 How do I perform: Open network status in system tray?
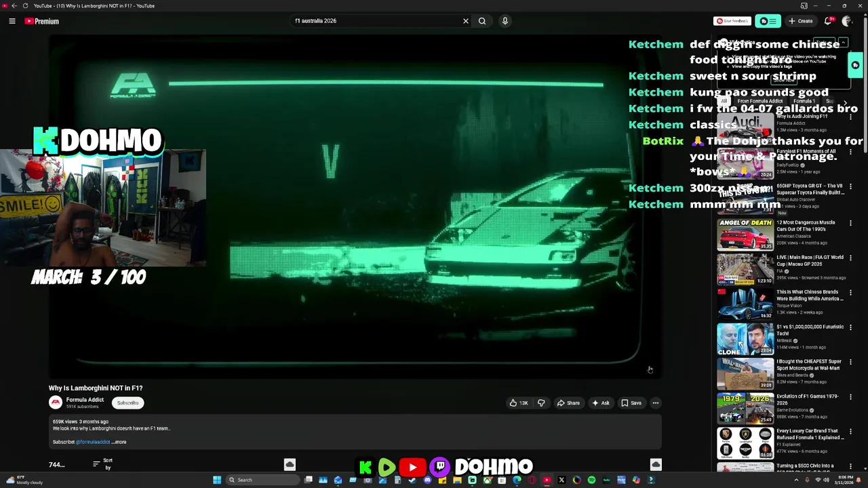[817, 480]
